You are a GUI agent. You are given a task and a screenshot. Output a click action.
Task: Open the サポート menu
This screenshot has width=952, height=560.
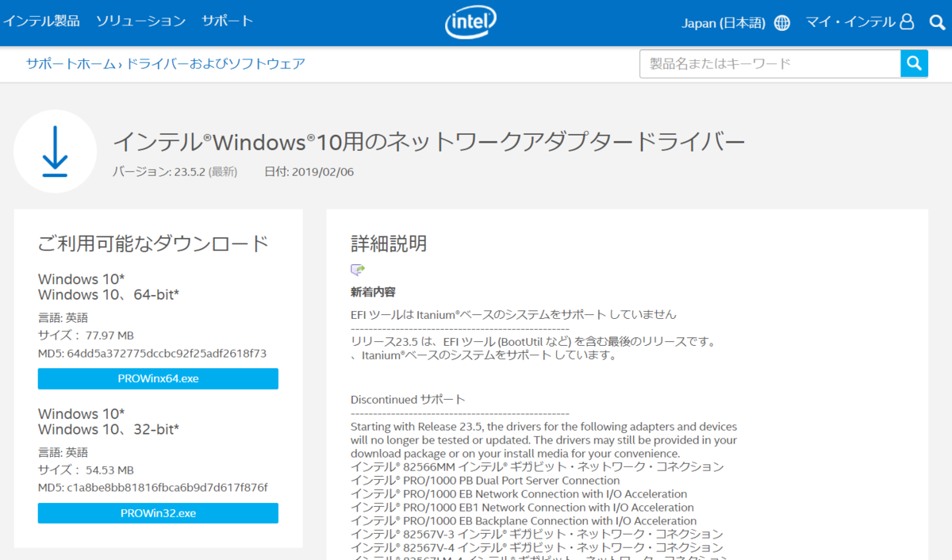point(227,21)
